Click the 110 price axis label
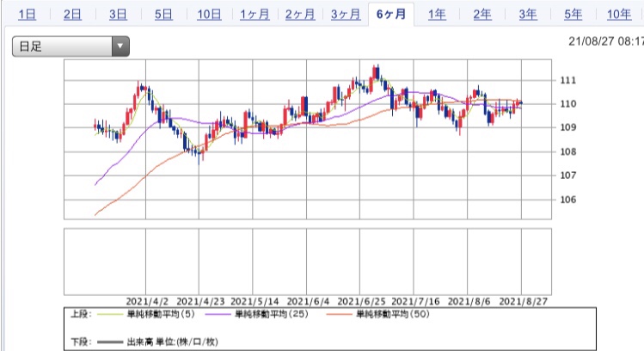Image resolution: width=644 pixels, height=351 pixels. [x=568, y=104]
